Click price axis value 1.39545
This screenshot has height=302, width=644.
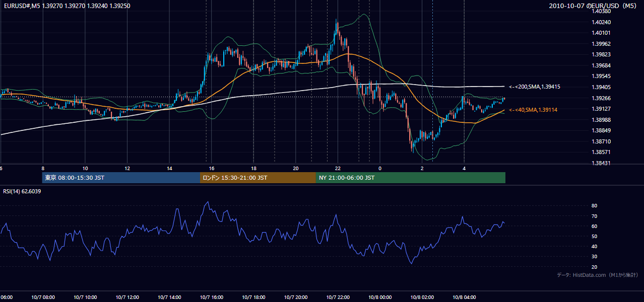(602, 76)
